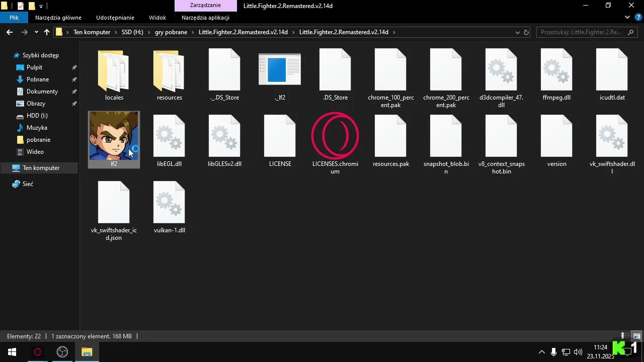Open Obrazy in sidebar
644x362 pixels.
click(x=36, y=104)
